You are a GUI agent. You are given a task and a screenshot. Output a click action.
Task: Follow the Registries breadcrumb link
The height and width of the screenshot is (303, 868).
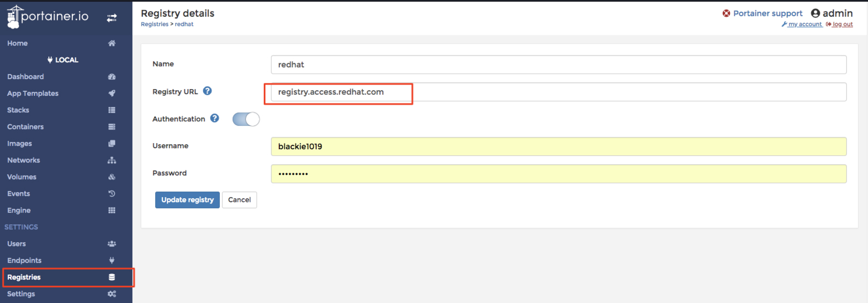(x=154, y=24)
